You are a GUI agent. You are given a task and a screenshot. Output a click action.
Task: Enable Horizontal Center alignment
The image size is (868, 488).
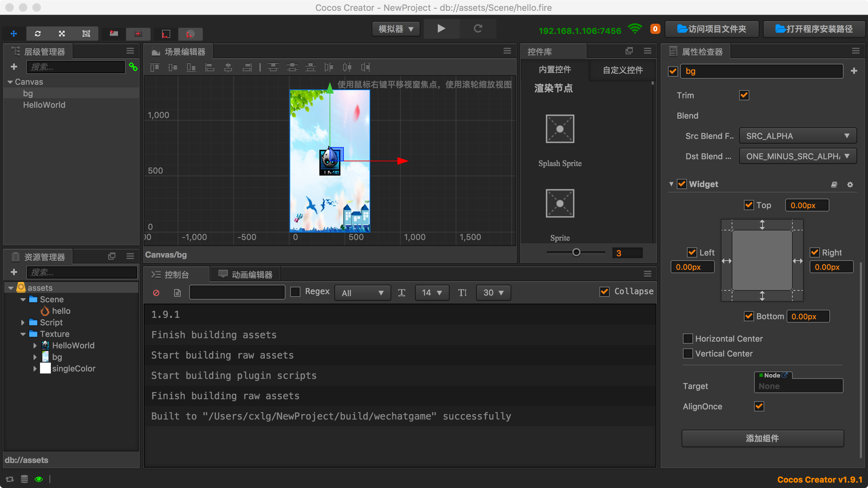click(x=688, y=339)
